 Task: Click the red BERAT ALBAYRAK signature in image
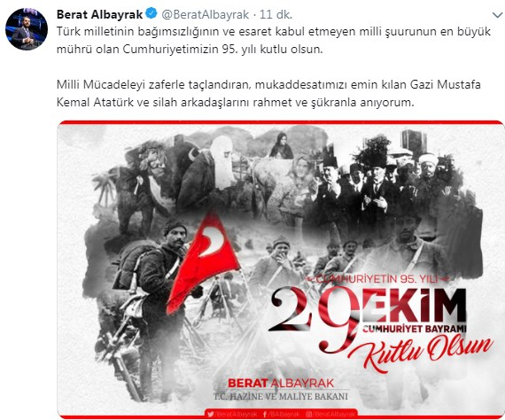(x=281, y=383)
